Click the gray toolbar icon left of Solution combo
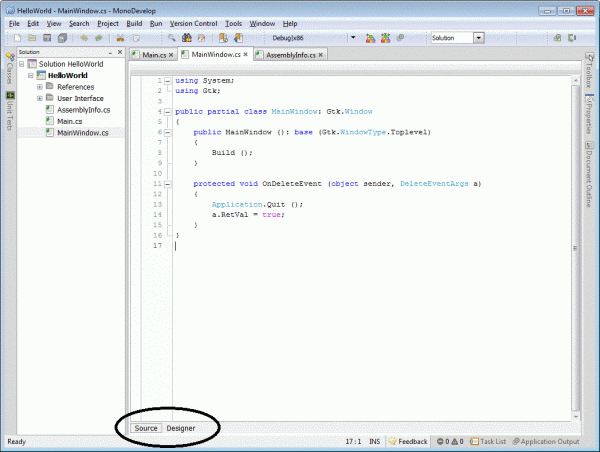 tap(400, 38)
